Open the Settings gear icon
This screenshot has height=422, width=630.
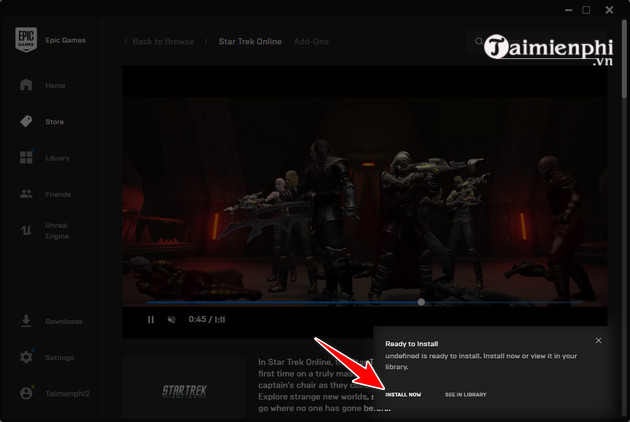coord(27,357)
